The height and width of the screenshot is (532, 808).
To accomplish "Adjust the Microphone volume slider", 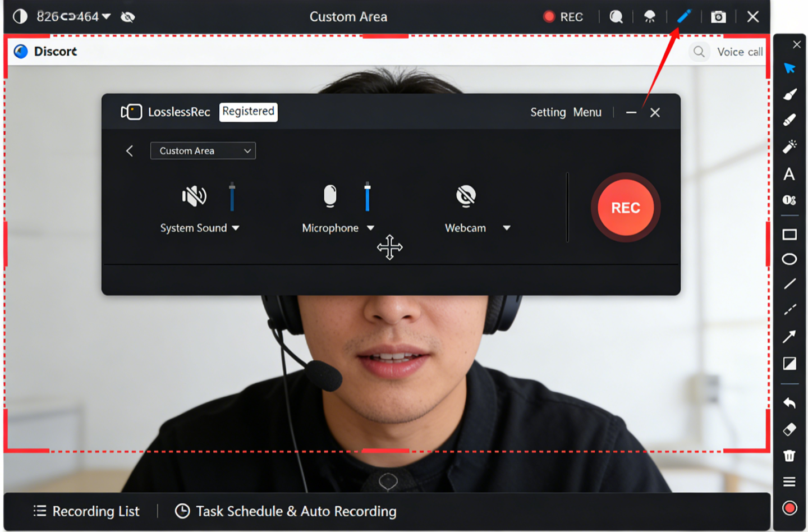I will (368, 196).
